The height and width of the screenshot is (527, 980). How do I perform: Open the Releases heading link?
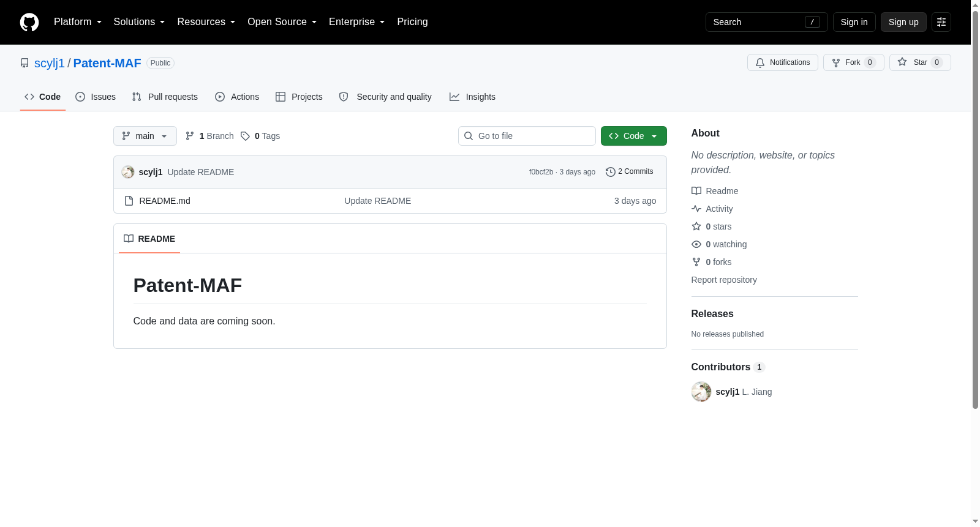tap(712, 313)
